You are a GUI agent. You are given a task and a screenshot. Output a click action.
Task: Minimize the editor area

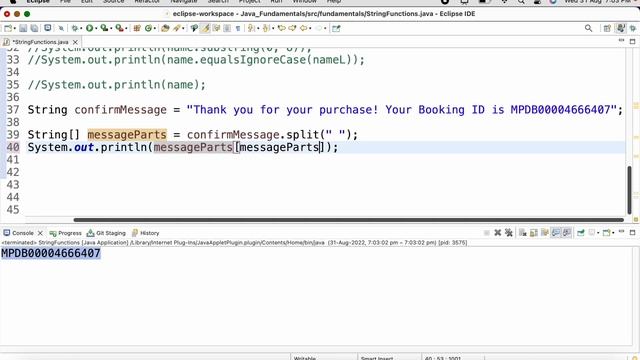621,41
